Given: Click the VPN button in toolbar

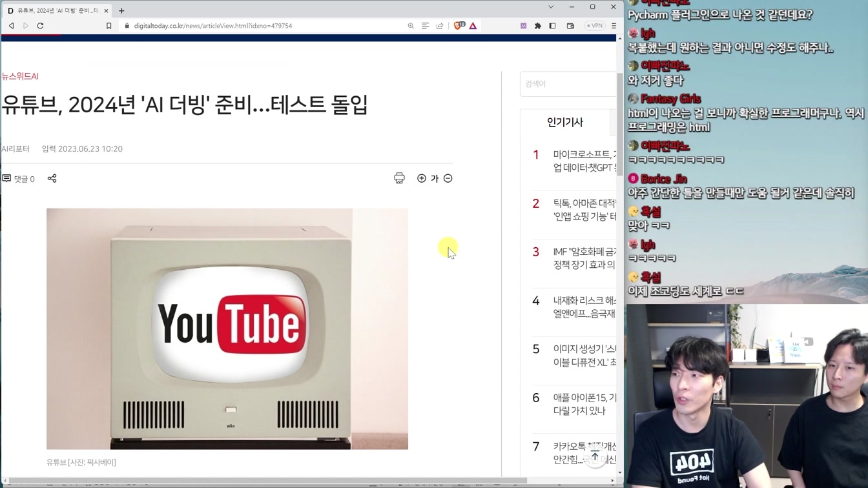Looking at the screenshot, I should 594,26.
